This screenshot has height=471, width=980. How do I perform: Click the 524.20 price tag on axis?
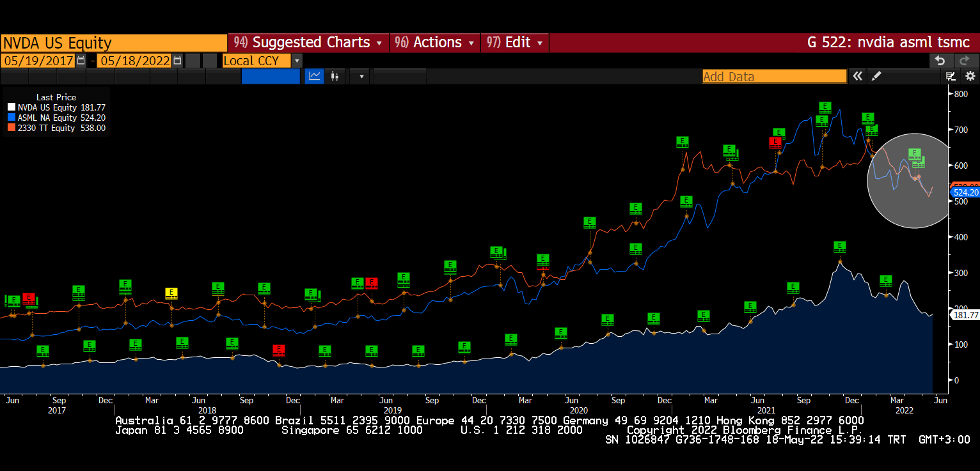click(965, 192)
